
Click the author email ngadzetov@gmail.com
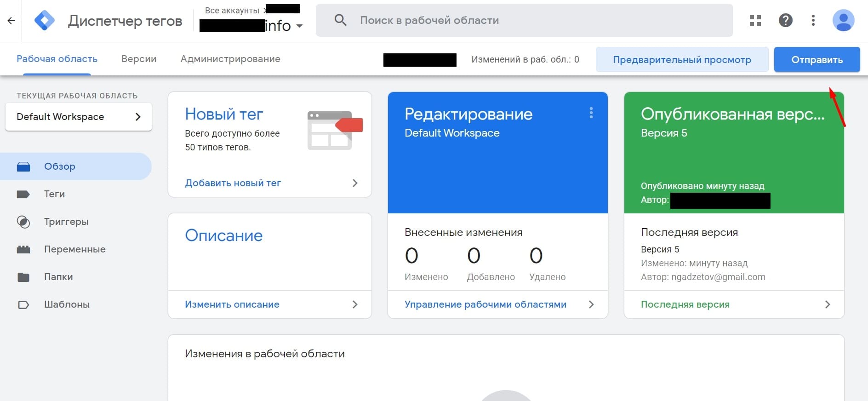[718, 277]
